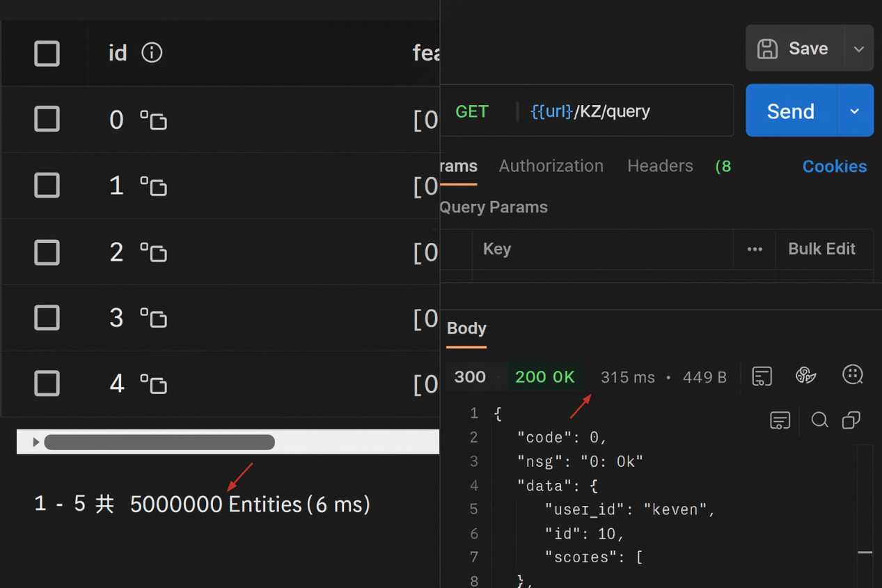
Task: Click the blue Send button
Action: 790,111
